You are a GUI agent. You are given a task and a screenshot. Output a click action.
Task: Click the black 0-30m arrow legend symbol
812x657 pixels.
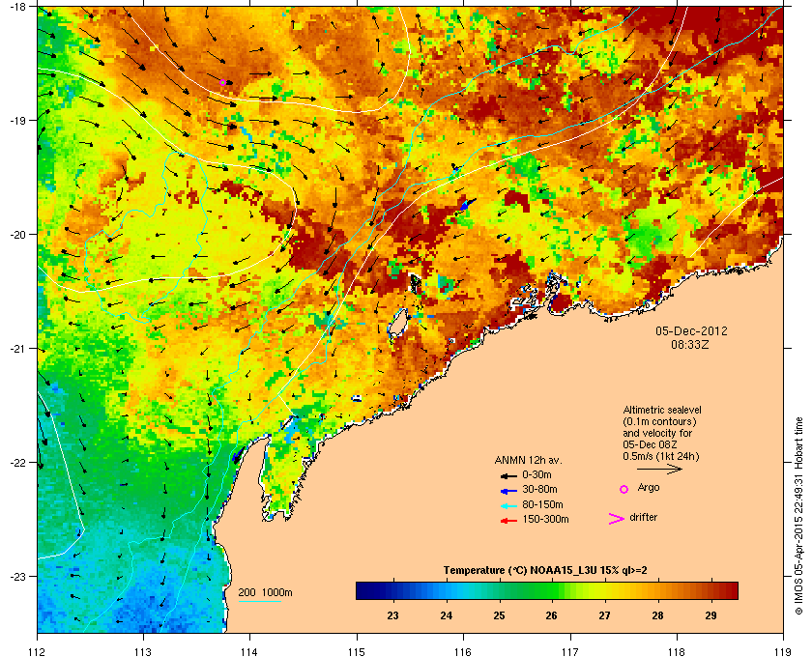pyautogui.click(x=508, y=475)
